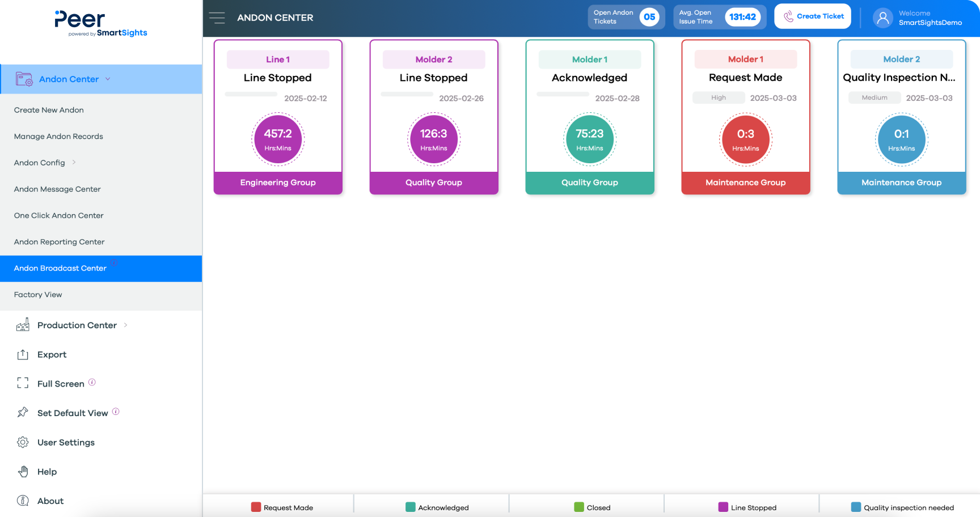Open the Line 1 Line Stopped card
The image size is (980, 517).
pos(278,117)
